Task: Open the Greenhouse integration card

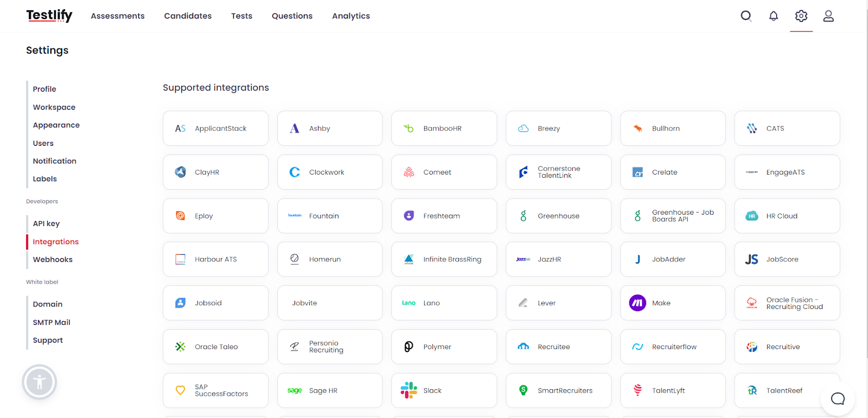Action: click(558, 216)
